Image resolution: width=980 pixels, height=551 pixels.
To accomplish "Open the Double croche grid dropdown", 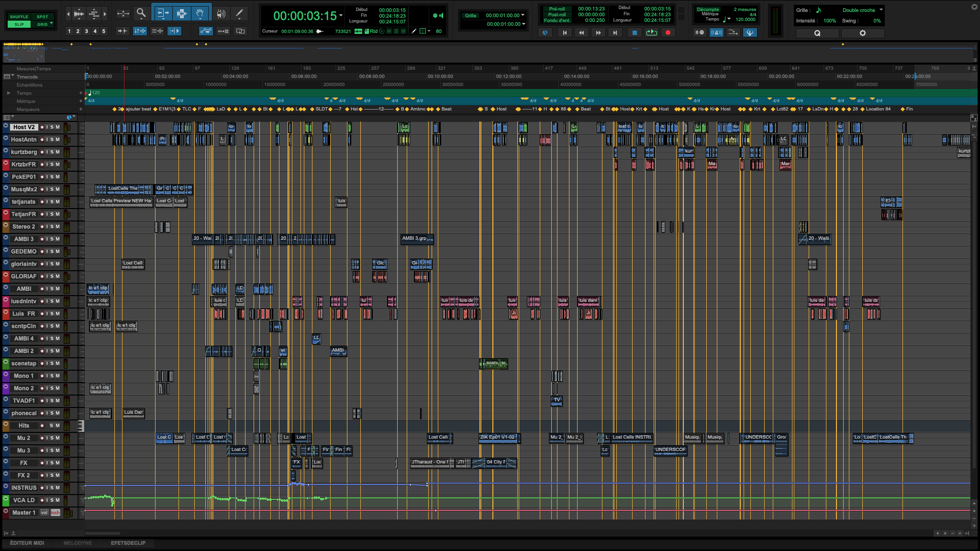I will click(881, 10).
